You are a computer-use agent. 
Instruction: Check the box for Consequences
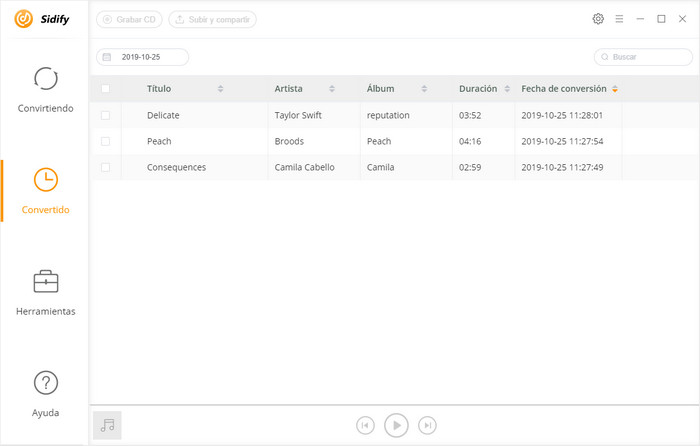pos(105,167)
